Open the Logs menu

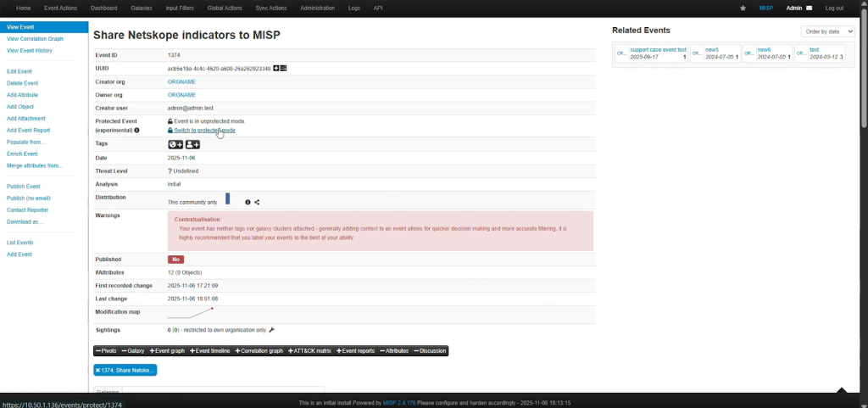tap(353, 8)
